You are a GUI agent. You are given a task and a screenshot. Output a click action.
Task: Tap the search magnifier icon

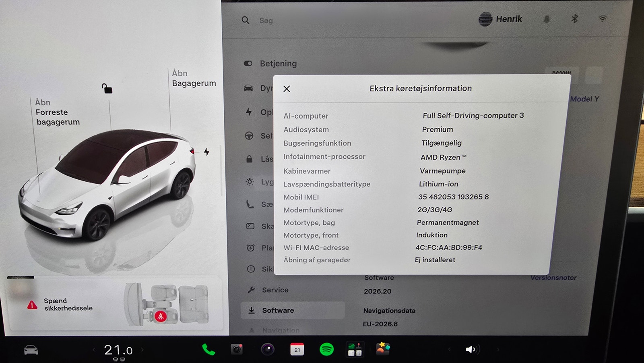pyautogui.click(x=246, y=20)
